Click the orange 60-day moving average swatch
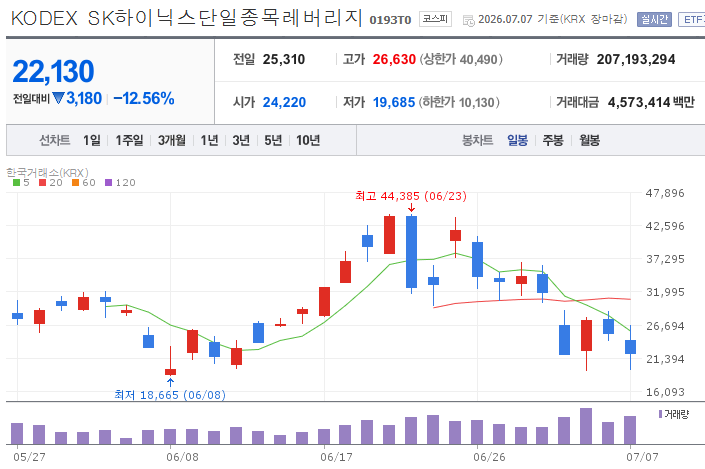705x469 pixels. pyautogui.click(x=76, y=183)
